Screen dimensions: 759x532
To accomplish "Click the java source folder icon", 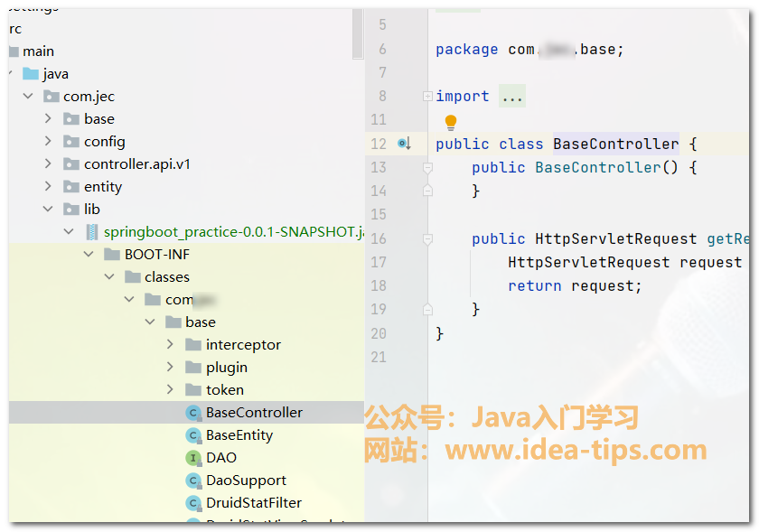I will [31, 74].
